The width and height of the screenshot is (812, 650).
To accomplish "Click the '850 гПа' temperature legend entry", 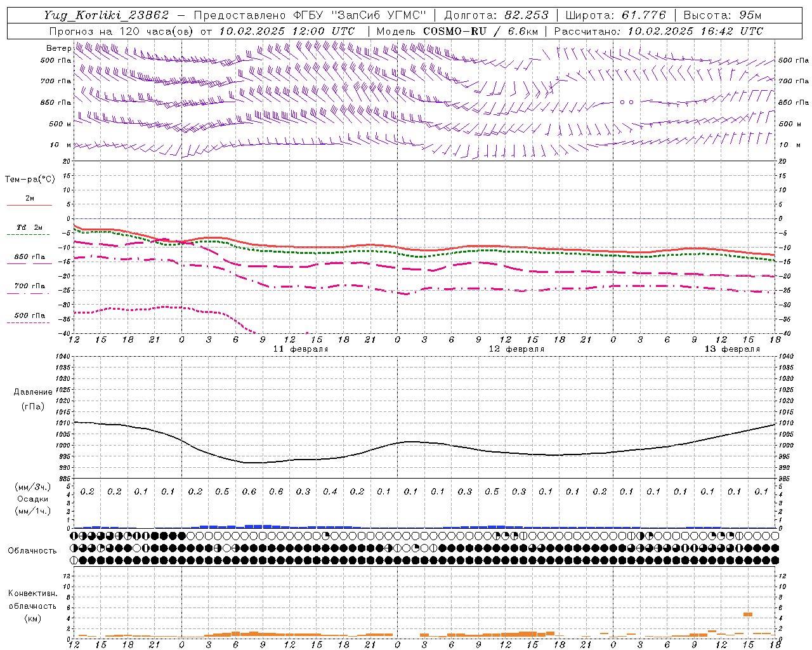I will point(29,257).
